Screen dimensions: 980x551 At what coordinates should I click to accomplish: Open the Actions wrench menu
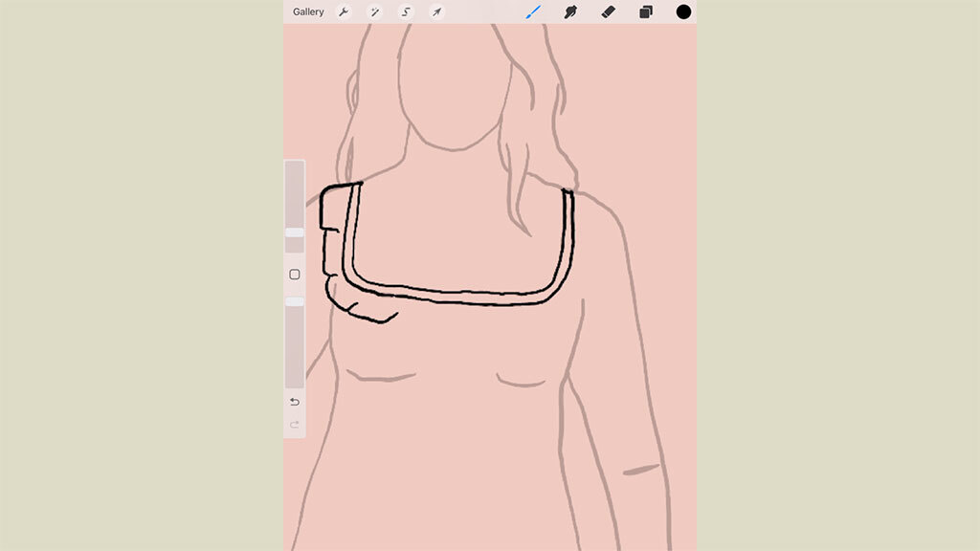[344, 11]
